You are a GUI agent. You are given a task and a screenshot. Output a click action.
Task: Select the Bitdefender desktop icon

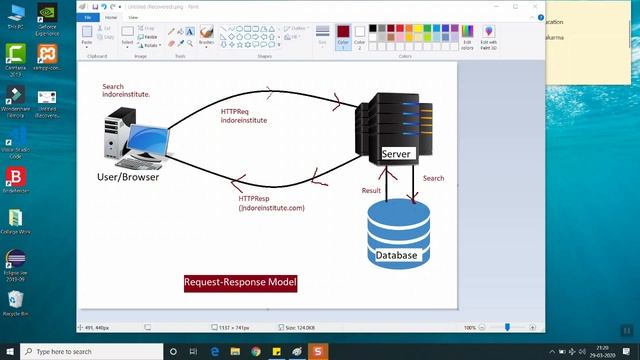16,180
